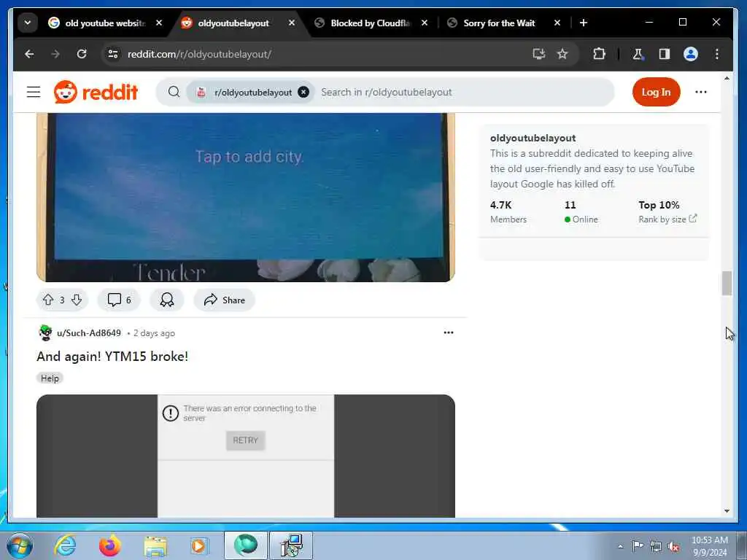Open the 'Tap to add city' post image
The image size is (747, 560).
[x=246, y=197]
